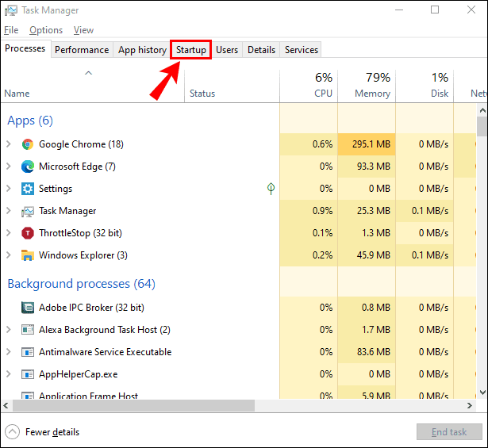Open the View menu

click(83, 30)
